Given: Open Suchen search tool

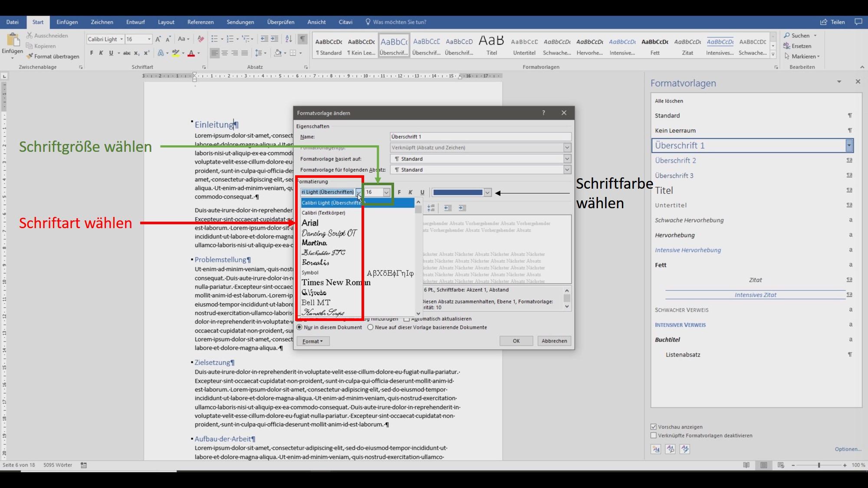Looking at the screenshot, I should tap(800, 36).
